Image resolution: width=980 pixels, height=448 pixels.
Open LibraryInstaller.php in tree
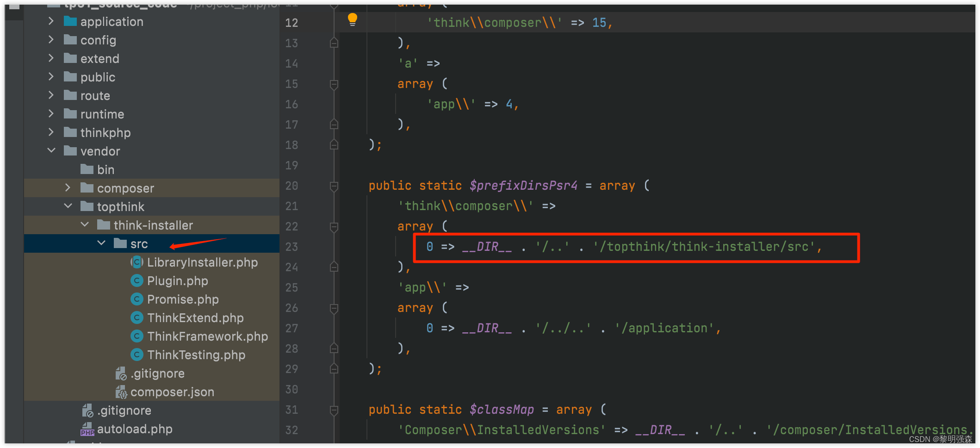(202, 262)
